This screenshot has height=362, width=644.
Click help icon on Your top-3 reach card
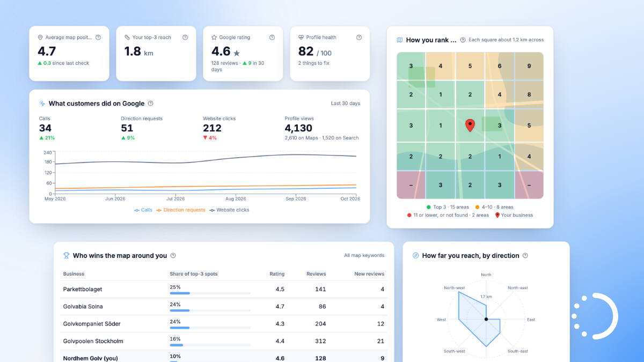click(x=185, y=38)
